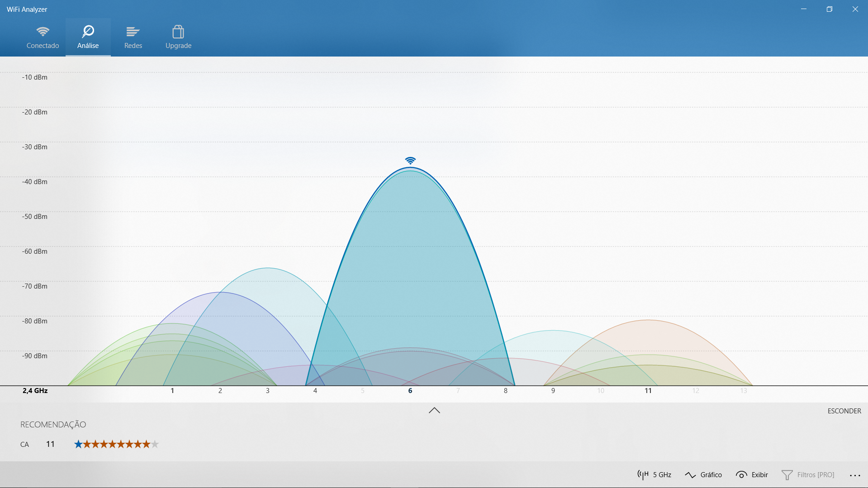This screenshot has height=488, width=868.
Task: Switch to the Redes tab
Action: (x=133, y=37)
